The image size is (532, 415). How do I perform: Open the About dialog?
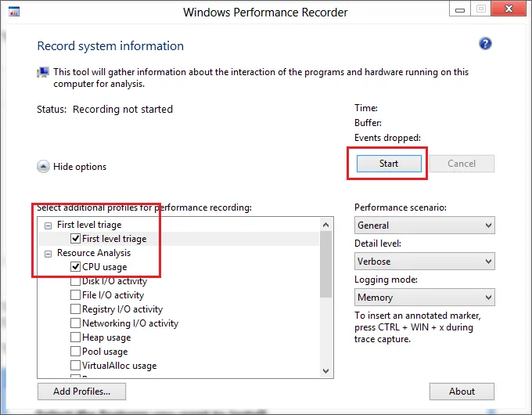462,392
